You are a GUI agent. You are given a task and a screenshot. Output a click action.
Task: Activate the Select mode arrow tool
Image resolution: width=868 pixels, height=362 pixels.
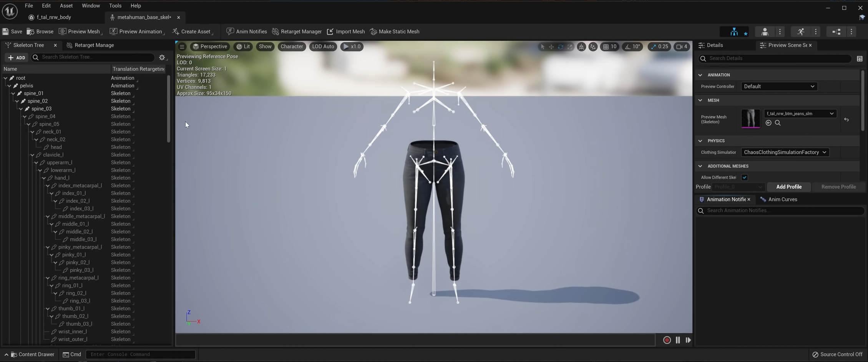(x=543, y=46)
